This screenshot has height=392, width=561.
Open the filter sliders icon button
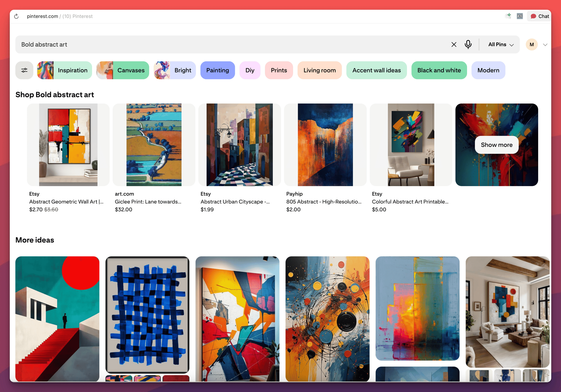[24, 70]
